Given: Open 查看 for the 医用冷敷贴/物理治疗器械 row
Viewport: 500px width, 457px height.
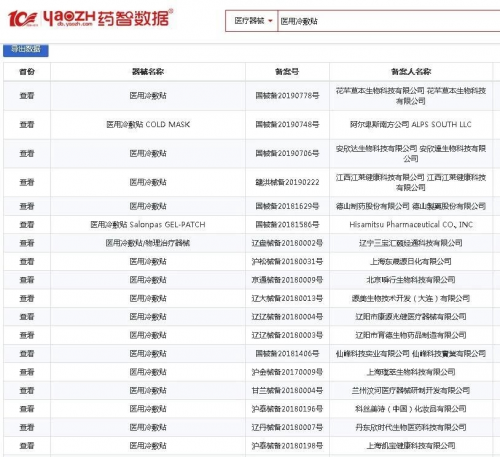Looking at the screenshot, I should [27, 243].
